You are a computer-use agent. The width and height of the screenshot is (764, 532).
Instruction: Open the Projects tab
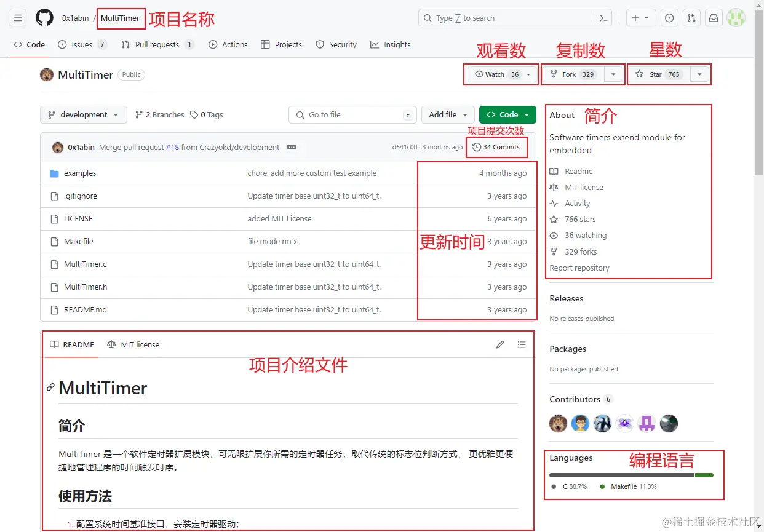point(281,44)
